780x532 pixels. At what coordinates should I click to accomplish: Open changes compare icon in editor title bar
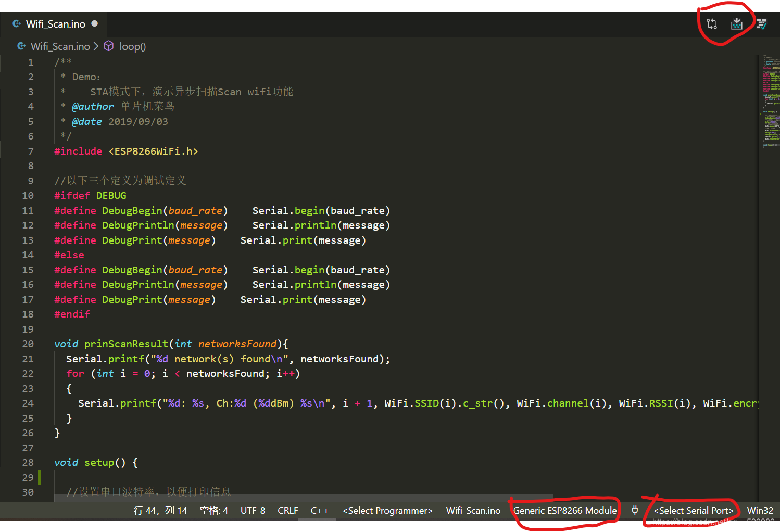pos(712,24)
